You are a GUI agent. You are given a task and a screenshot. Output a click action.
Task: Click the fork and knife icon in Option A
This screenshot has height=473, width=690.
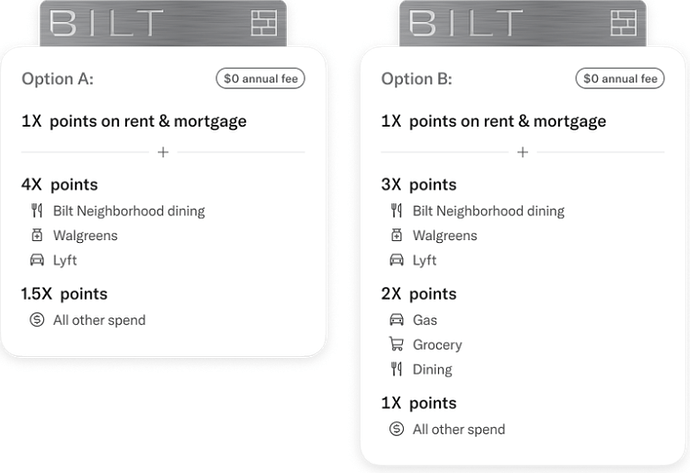(x=37, y=211)
